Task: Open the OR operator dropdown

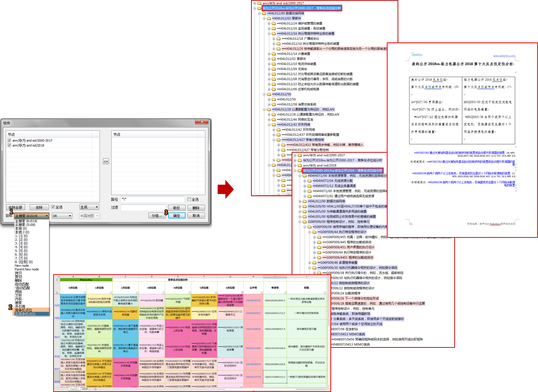Action: pos(62,216)
